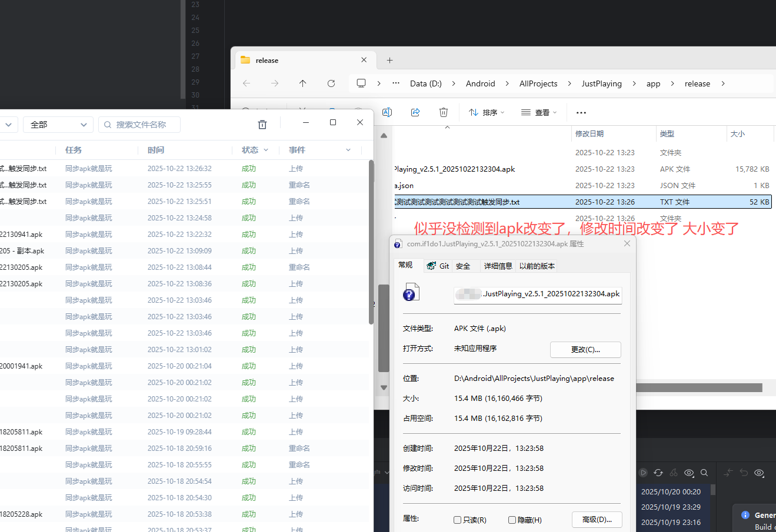This screenshot has width=776, height=532.
Task: Check the 隐藏(H) hidden attribute checkbox
Action: click(512, 520)
